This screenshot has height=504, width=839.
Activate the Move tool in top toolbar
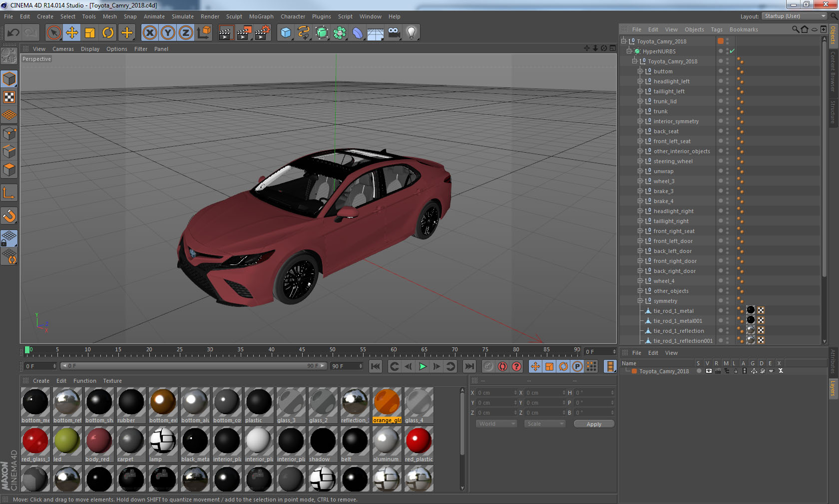[72, 33]
